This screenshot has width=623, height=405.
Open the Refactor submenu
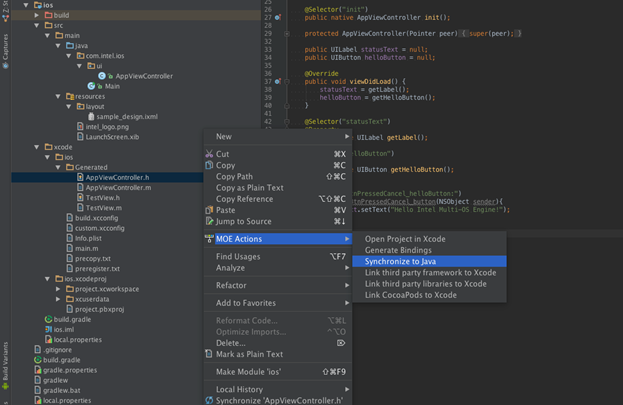(278, 285)
